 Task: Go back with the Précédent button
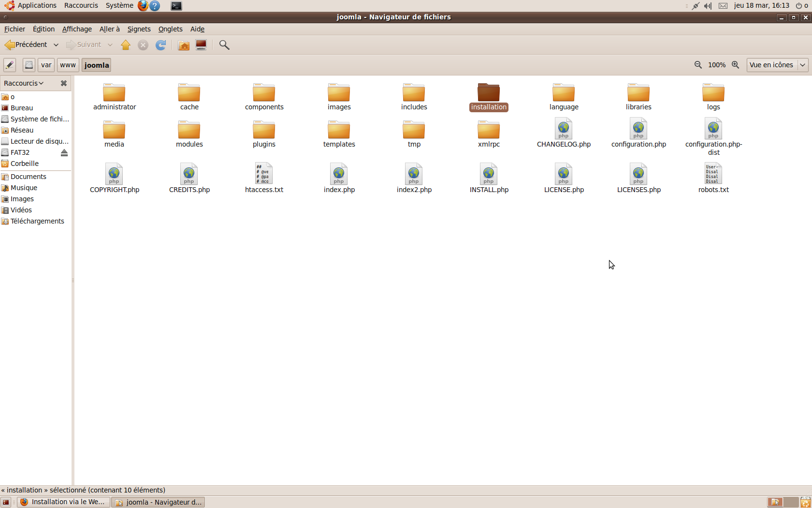click(x=26, y=45)
